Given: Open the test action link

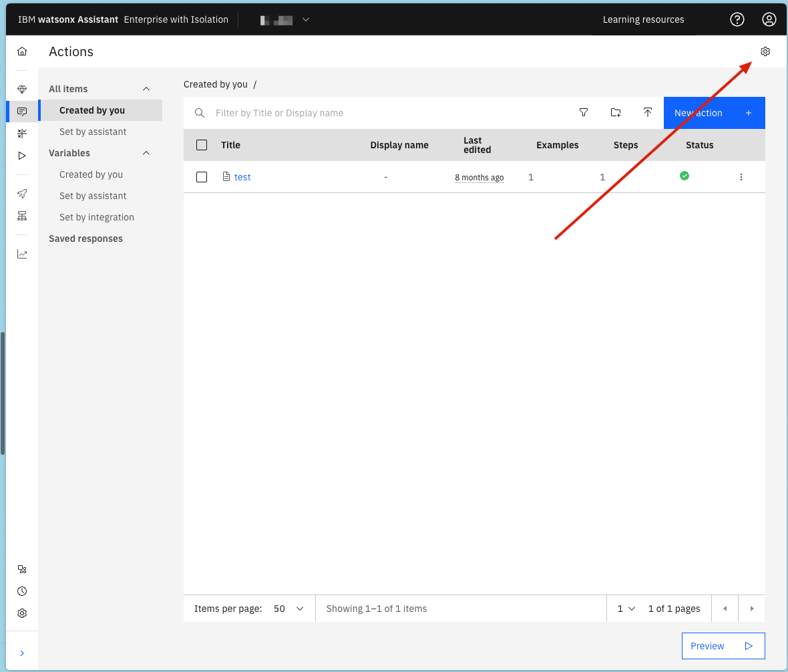Looking at the screenshot, I should [242, 177].
